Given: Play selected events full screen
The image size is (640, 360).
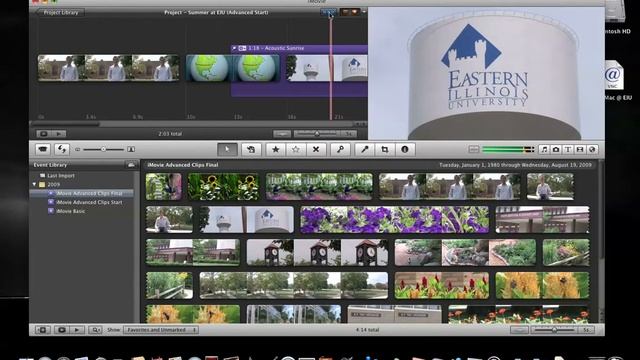Looking at the screenshot, I should click(62, 330).
